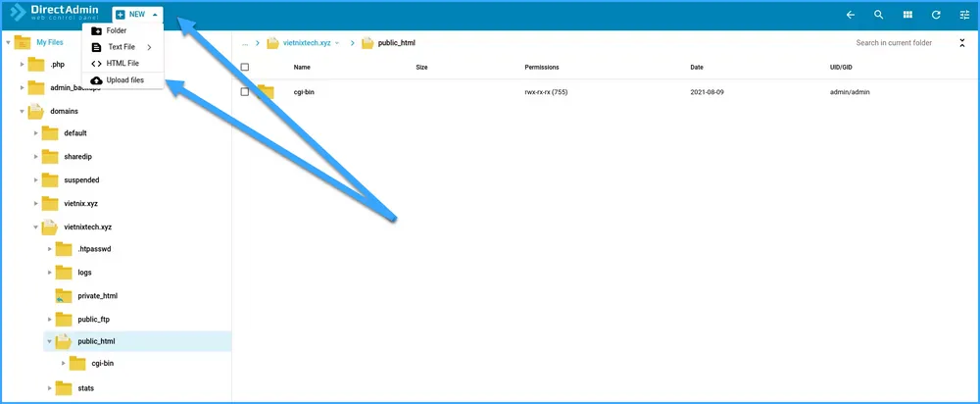Viewport: 980px width, 404px height.
Task: Select public_html in the tree
Action: pyautogui.click(x=96, y=341)
